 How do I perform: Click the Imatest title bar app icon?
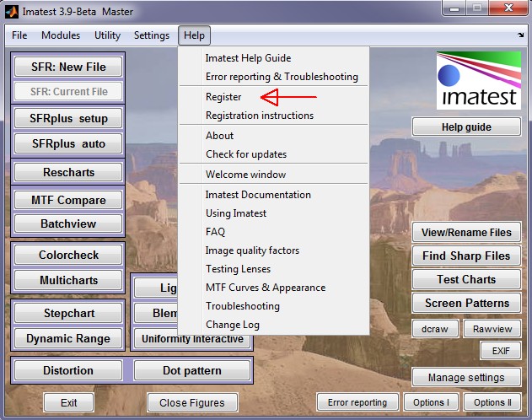12,12
